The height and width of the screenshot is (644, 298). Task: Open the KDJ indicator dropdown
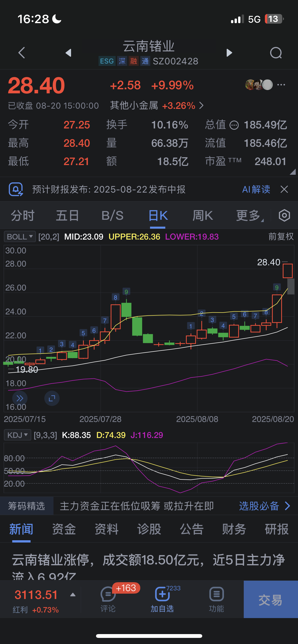(18, 435)
